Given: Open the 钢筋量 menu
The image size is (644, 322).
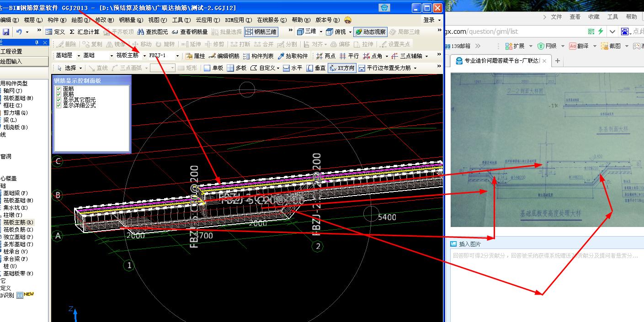Looking at the screenshot, I should tap(131, 20).
